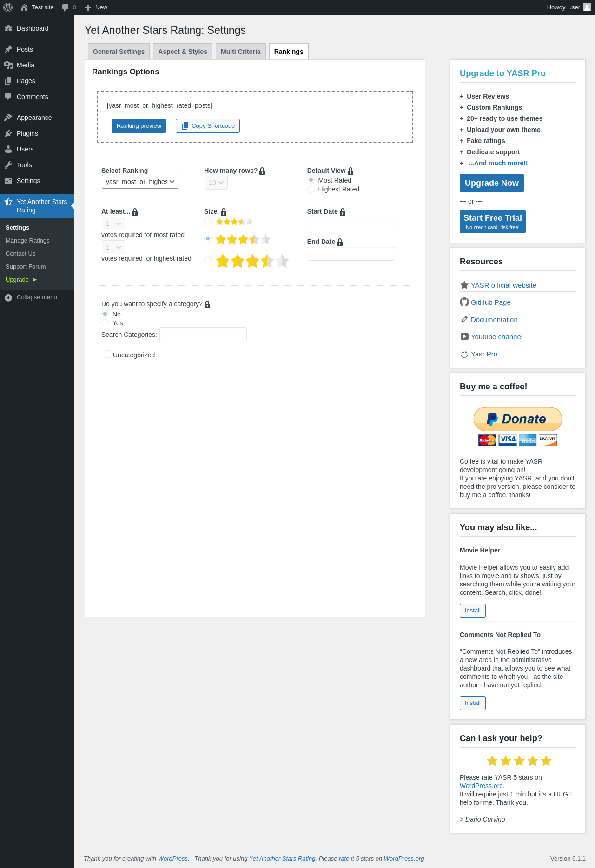595x868 pixels.
Task: Click the Media library icon
Action: pyautogui.click(x=8, y=65)
